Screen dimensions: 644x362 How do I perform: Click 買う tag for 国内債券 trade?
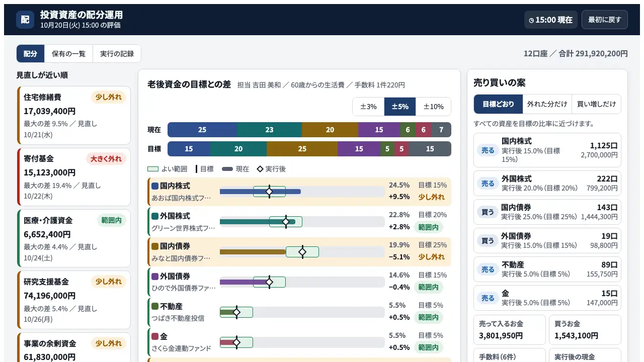(x=488, y=212)
